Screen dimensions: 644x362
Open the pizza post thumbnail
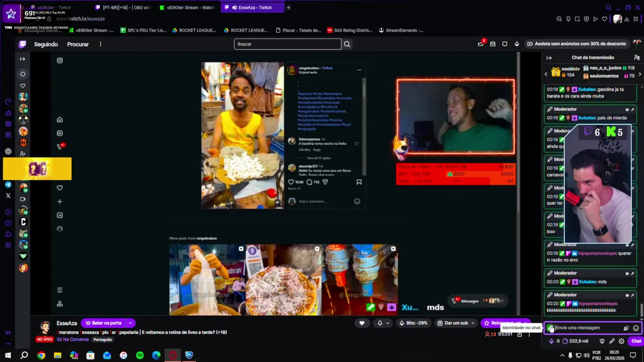pyautogui.click(x=283, y=280)
